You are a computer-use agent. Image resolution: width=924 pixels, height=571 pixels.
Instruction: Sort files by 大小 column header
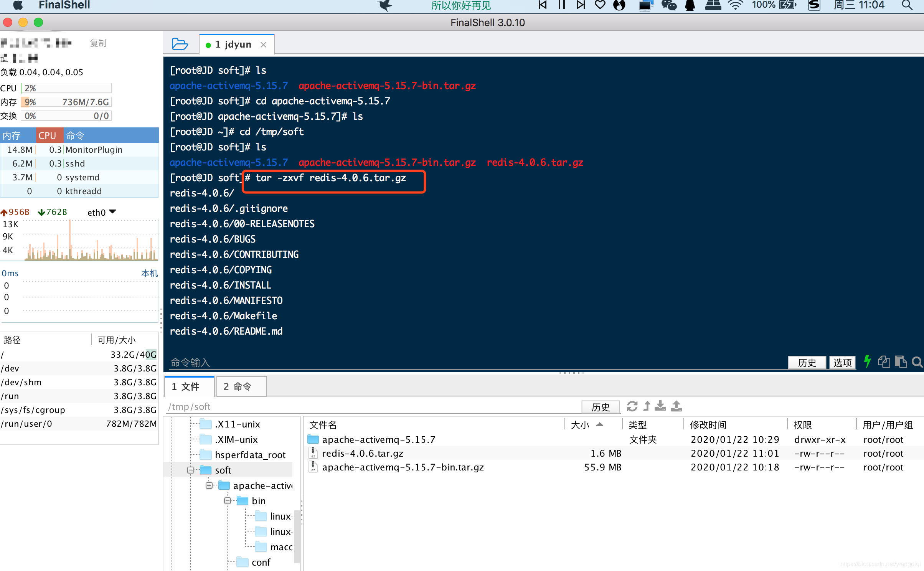click(x=580, y=425)
